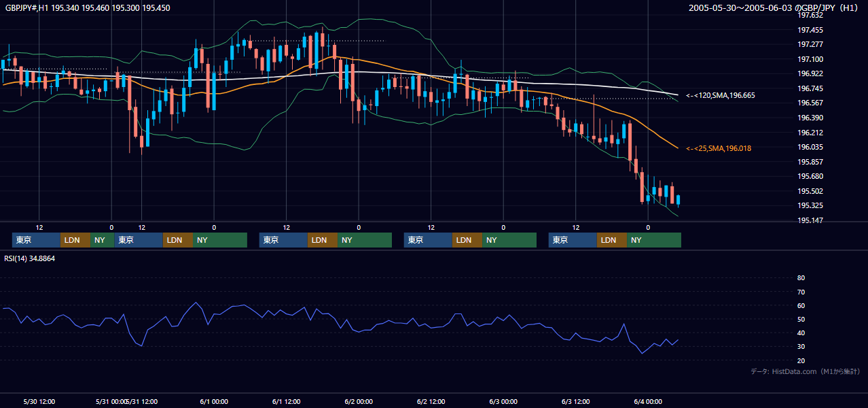Viewport: 868px width, 408px height.
Task: Click the 東京 session box for 6/3
Action: pos(573,240)
